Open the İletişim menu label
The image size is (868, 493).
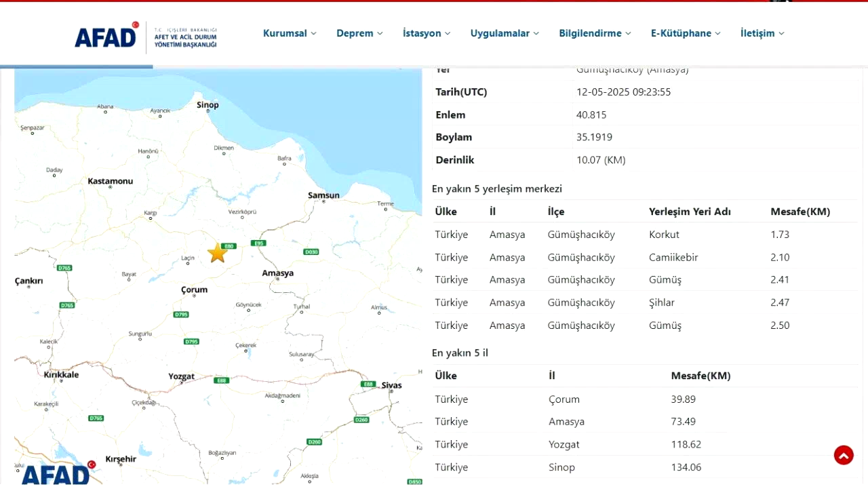point(757,33)
